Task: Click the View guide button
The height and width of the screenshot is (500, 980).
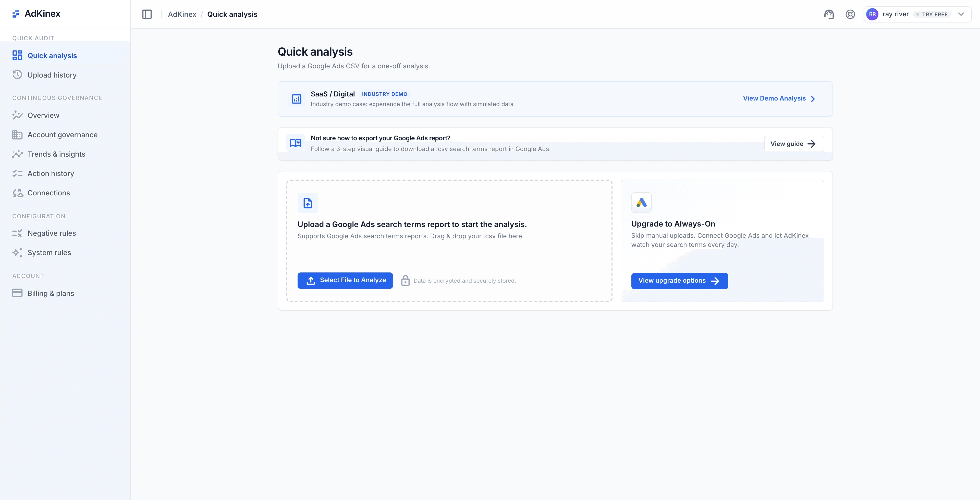Action: [x=794, y=144]
